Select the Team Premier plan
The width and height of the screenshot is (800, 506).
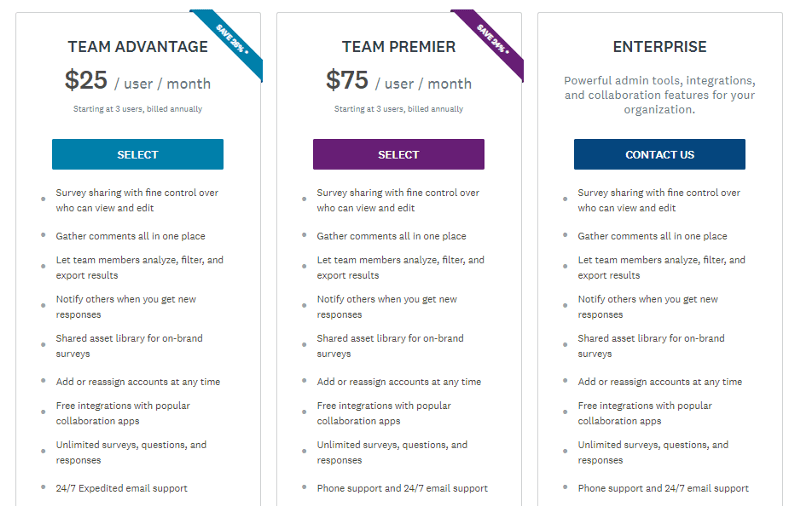(x=399, y=155)
